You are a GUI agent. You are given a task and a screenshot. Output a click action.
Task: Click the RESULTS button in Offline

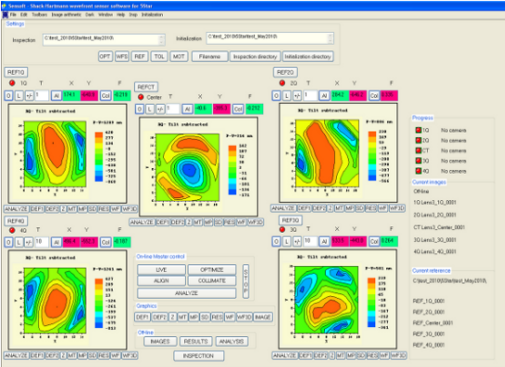[x=196, y=342]
